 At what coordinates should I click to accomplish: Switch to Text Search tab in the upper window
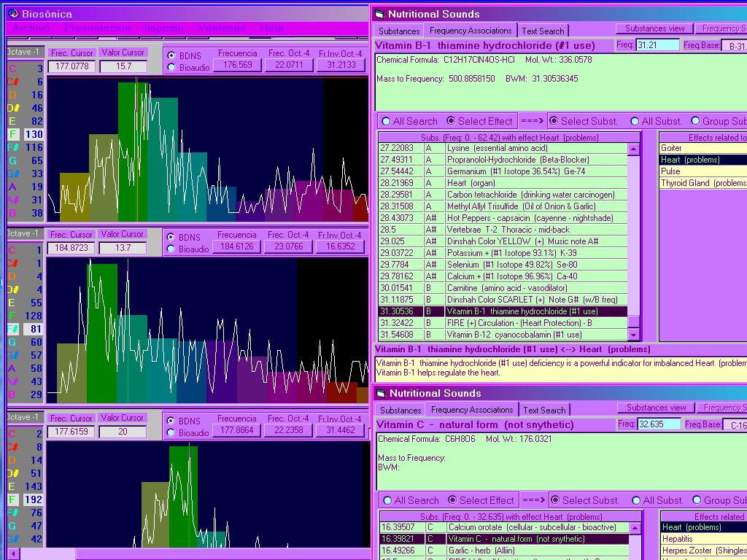click(543, 31)
